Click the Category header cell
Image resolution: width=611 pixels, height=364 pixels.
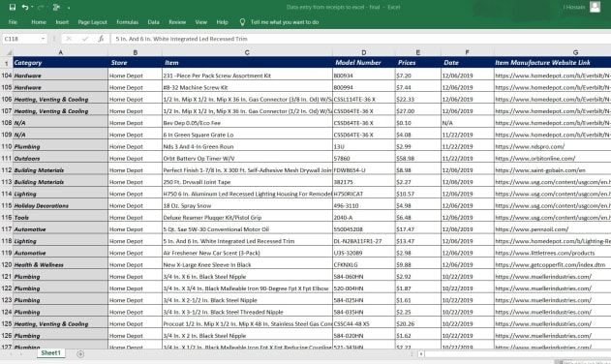60,62
